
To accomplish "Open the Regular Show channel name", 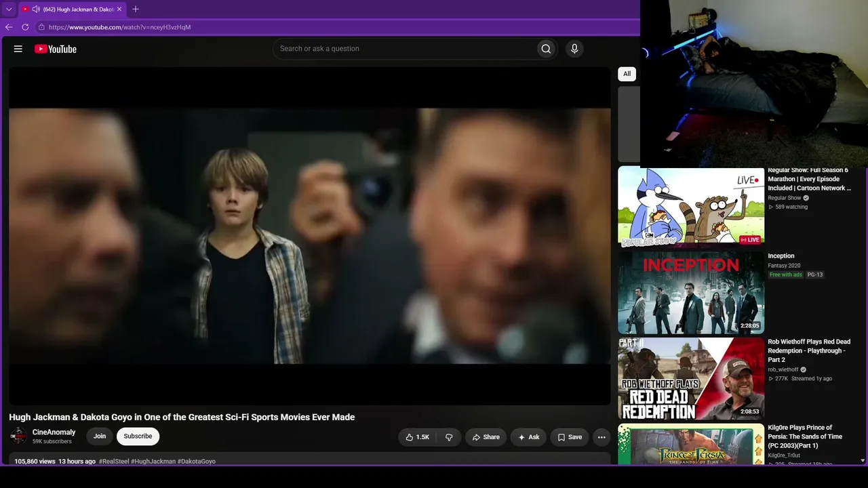I will coord(785,198).
